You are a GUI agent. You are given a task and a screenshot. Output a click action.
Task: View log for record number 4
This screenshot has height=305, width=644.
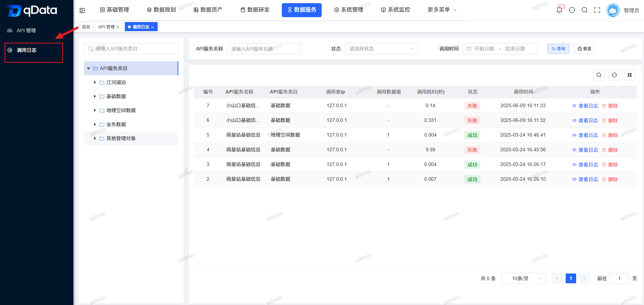pyautogui.click(x=585, y=150)
